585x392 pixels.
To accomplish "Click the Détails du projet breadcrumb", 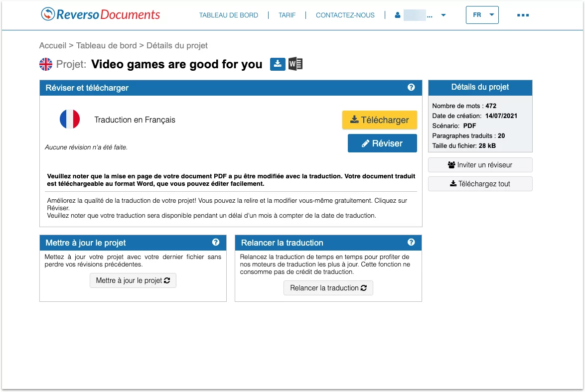I will pyautogui.click(x=177, y=45).
